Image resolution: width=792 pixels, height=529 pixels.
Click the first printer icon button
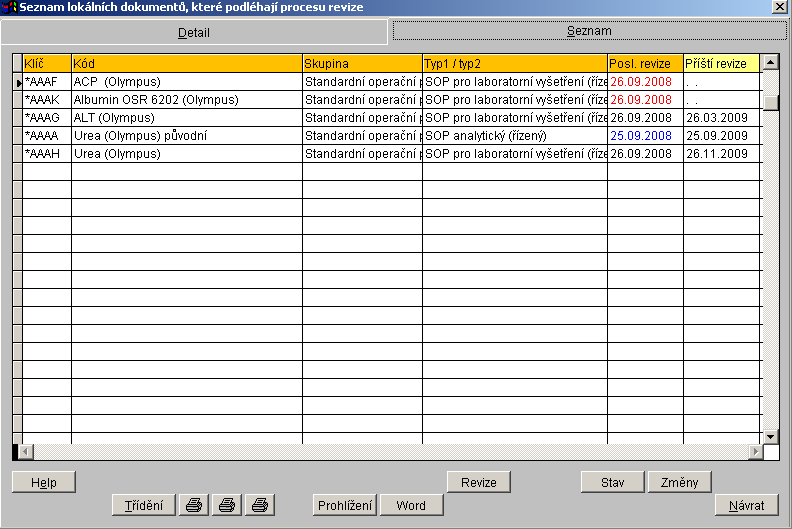[195, 505]
